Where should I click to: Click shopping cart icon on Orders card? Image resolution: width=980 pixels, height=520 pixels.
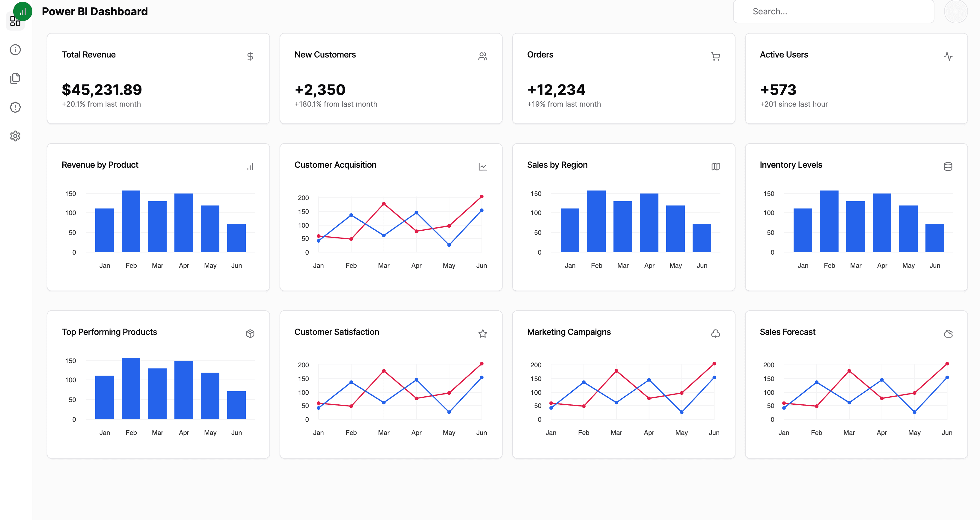(x=715, y=56)
